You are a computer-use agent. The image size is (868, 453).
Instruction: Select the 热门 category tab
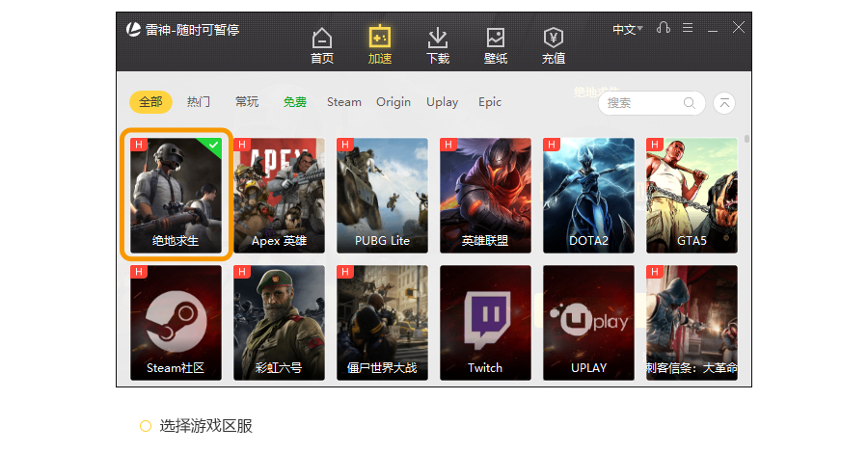point(198,102)
